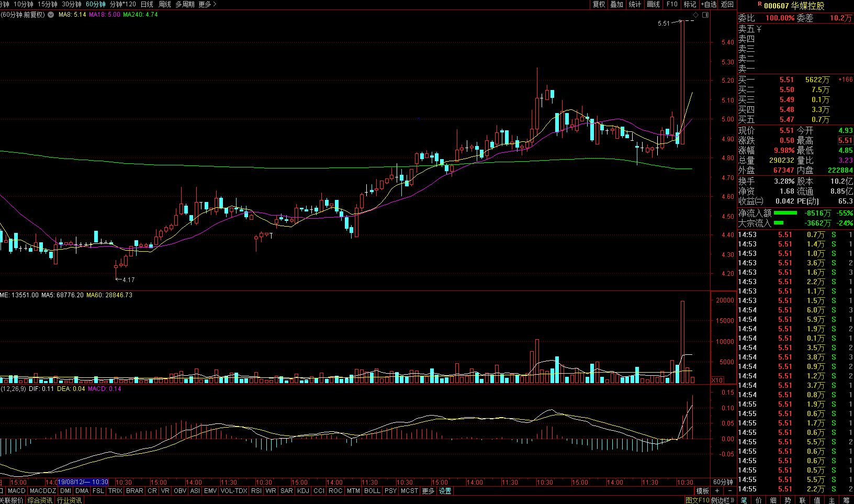Open the 模板 template dropdown

(702, 491)
